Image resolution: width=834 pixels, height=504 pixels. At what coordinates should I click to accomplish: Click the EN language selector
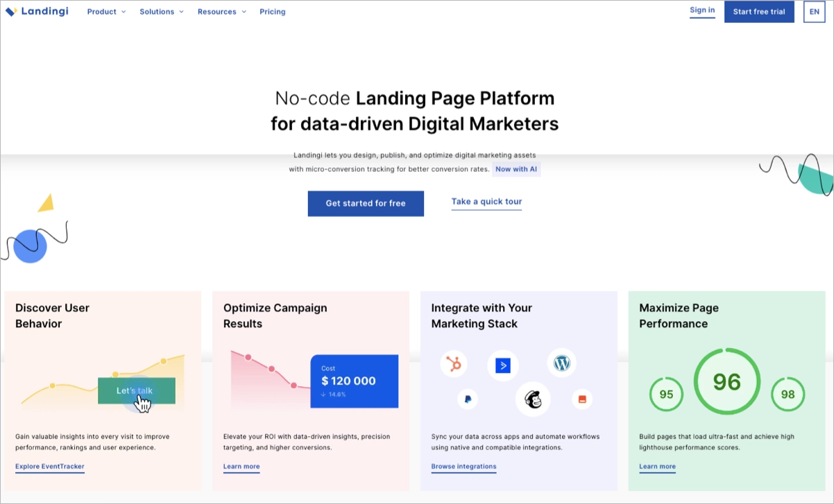pos(813,12)
